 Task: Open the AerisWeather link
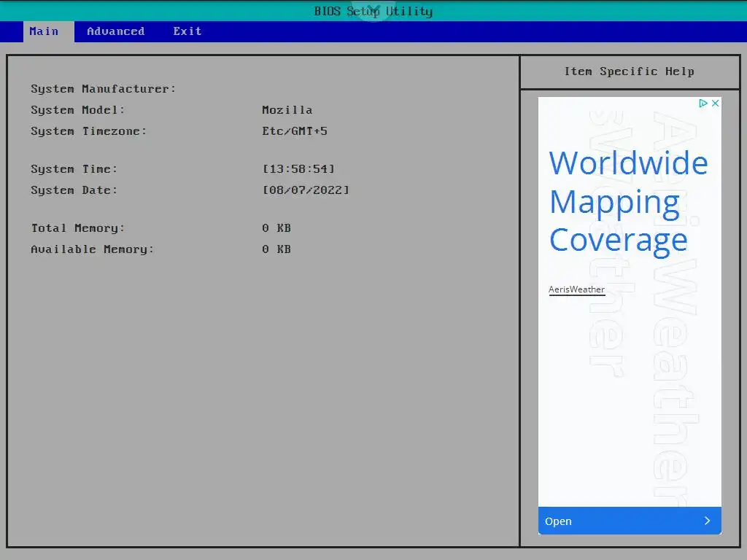click(576, 289)
